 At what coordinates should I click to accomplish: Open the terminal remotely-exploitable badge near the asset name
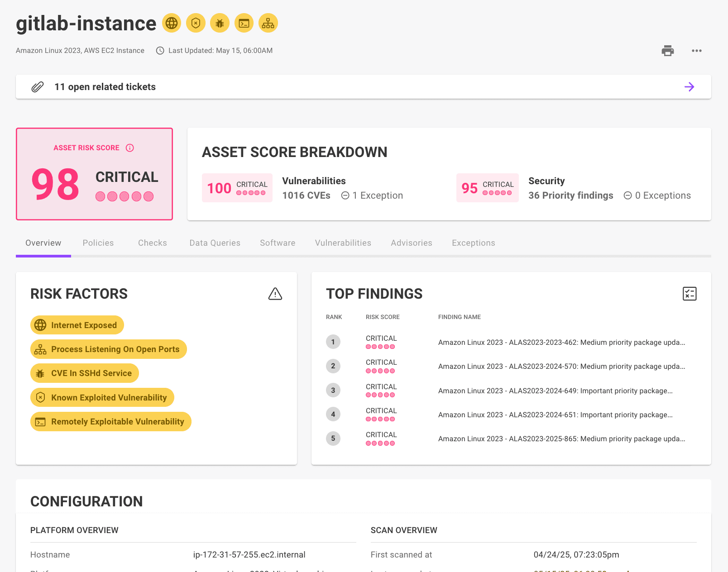pyautogui.click(x=244, y=23)
